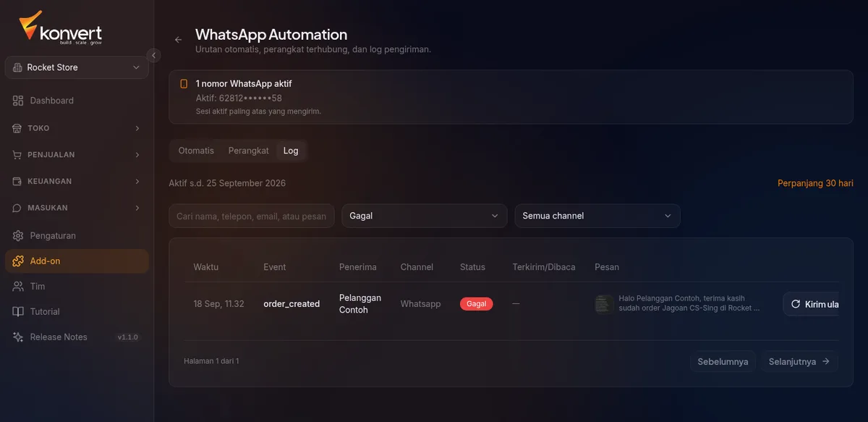The image size is (868, 422).
Task: Click the Konvert logo
Action: (60, 28)
